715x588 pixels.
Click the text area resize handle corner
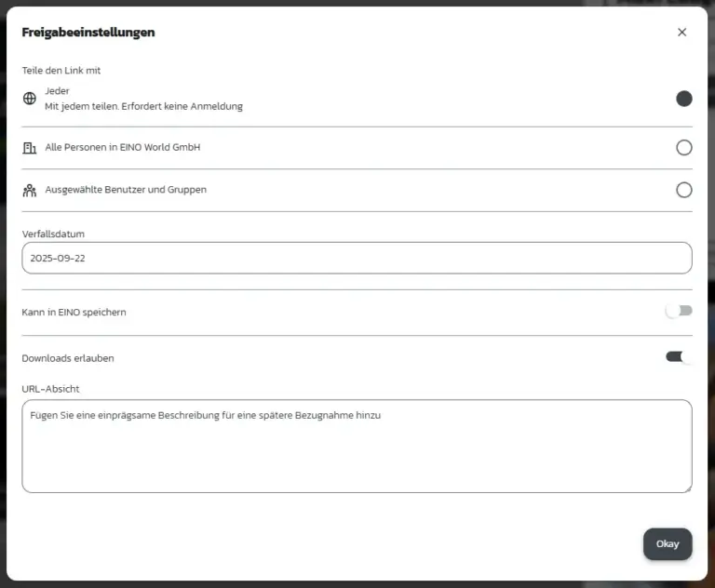pos(688,488)
